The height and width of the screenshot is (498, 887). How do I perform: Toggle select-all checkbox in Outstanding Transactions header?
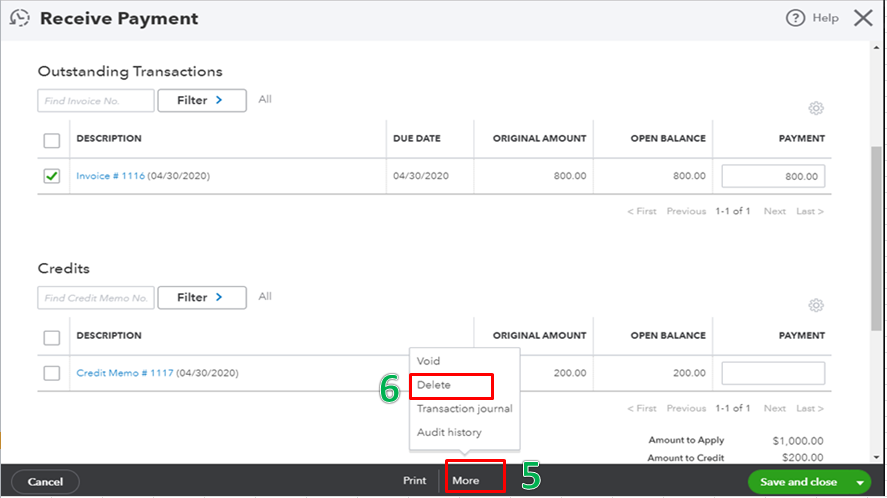[x=52, y=139]
